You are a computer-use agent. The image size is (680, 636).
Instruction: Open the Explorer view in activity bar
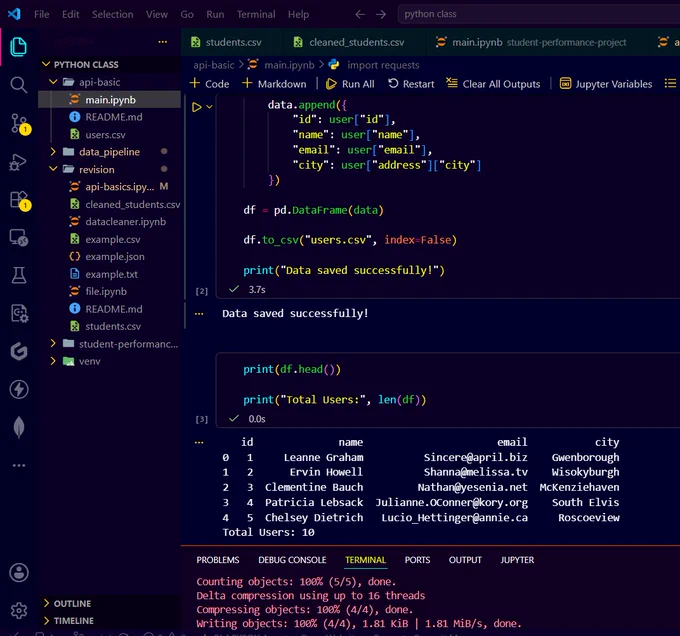coord(18,46)
